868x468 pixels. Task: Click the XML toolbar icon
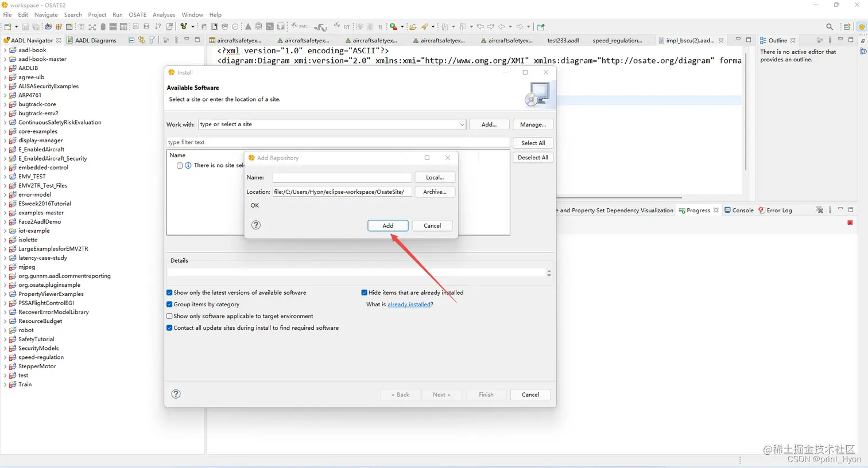tap(299, 26)
